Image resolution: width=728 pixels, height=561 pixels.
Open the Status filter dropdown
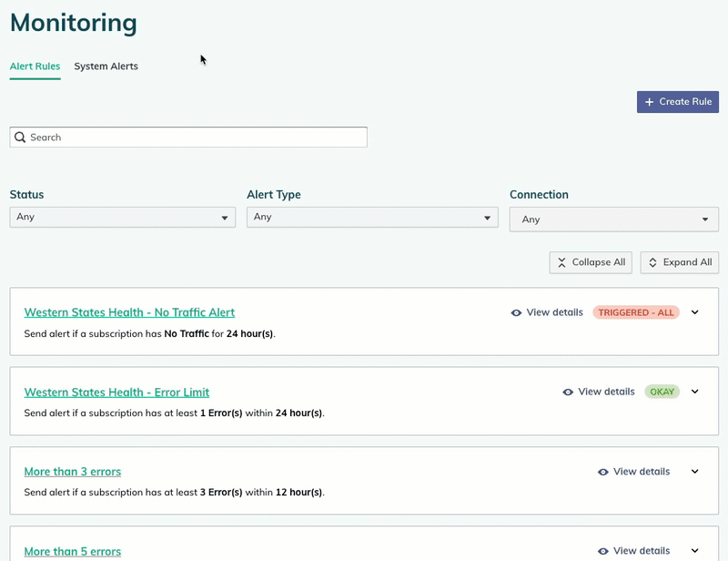point(123,217)
